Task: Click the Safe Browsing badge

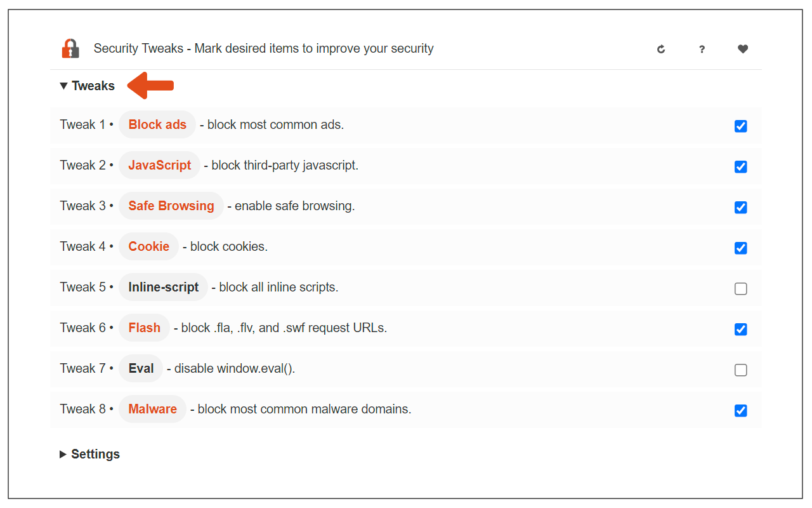Action: click(171, 206)
